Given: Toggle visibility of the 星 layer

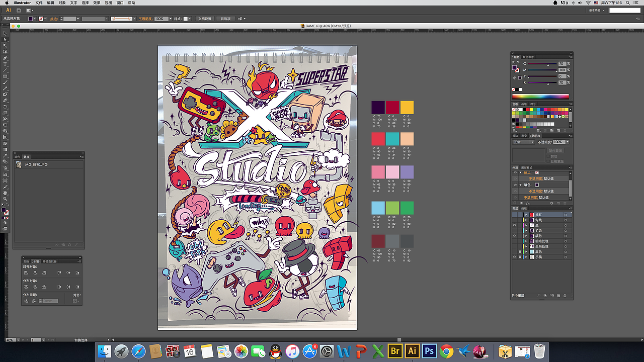Looking at the screenshot, I should 514,225.
